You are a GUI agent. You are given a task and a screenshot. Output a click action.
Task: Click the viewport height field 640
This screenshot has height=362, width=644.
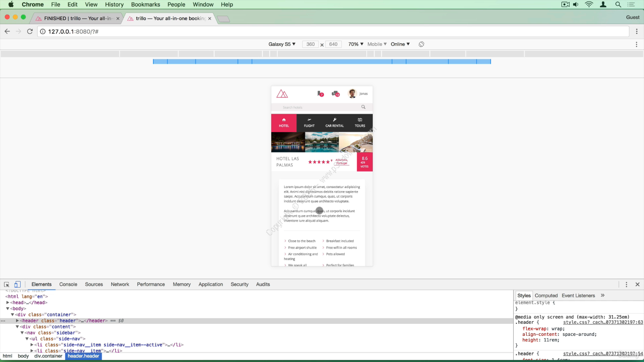[333, 44]
